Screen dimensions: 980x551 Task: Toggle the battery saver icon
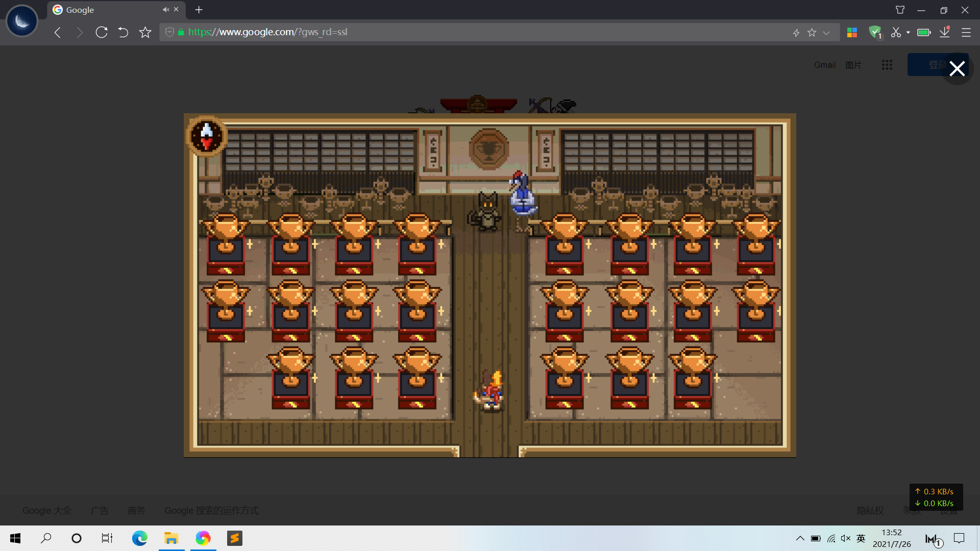923,32
